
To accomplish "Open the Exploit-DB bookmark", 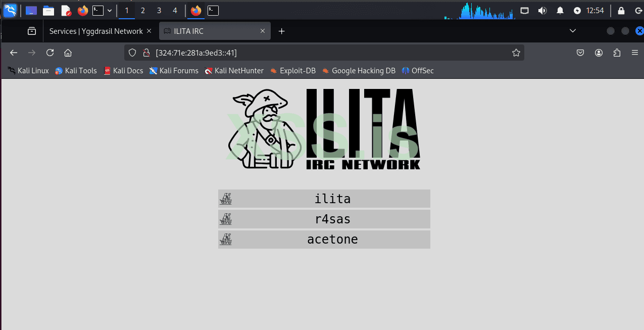I will pyautogui.click(x=293, y=71).
